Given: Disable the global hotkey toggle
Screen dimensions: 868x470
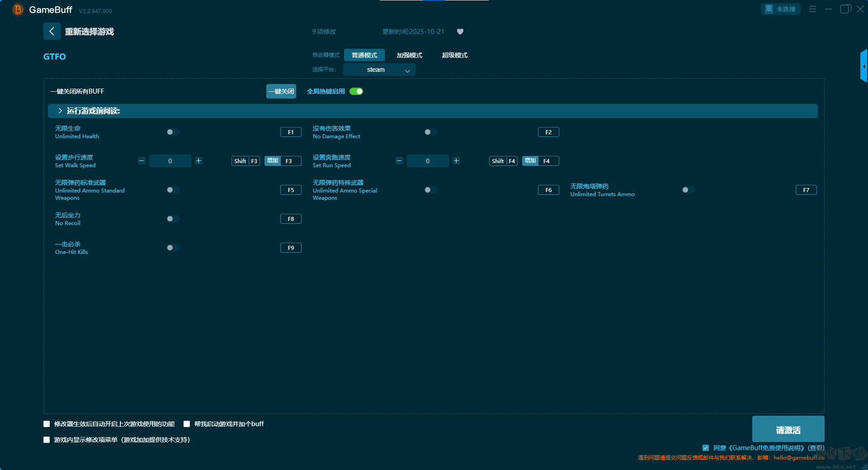Looking at the screenshot, I should pyautogui.click(x=356, y=91).
